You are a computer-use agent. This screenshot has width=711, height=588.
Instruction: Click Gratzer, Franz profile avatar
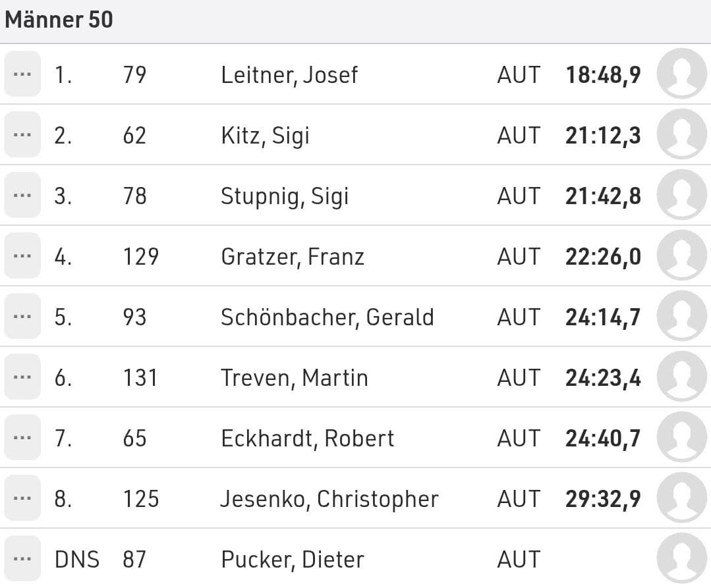point(682,255)
